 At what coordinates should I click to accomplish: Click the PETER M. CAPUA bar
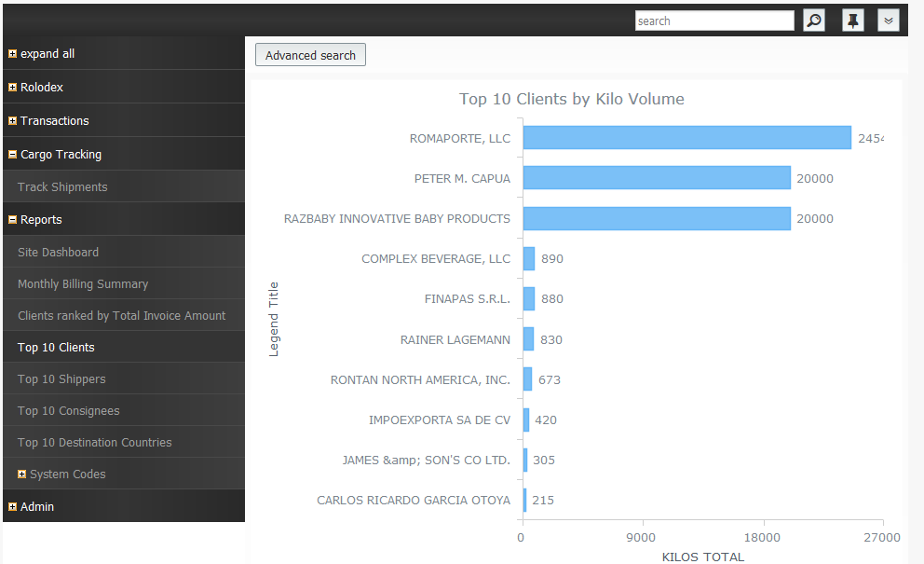tap(657, 177)
